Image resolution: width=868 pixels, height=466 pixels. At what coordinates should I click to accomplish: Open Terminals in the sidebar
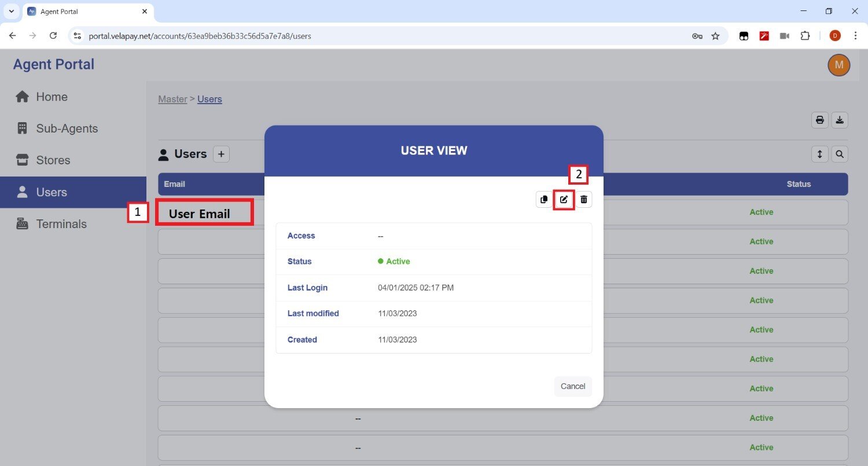(x=61, y=224)
